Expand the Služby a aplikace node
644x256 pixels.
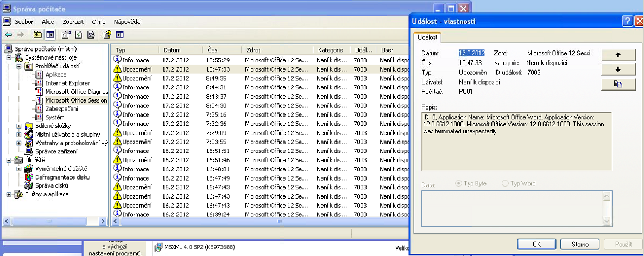click(x=8, y=194)
